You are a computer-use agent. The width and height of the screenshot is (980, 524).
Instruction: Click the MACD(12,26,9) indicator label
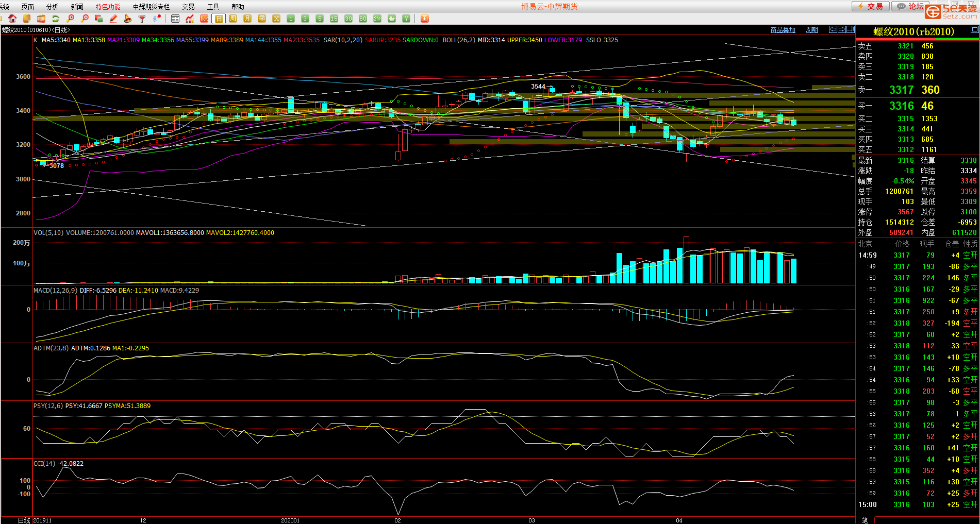click(x=56, y=291)
